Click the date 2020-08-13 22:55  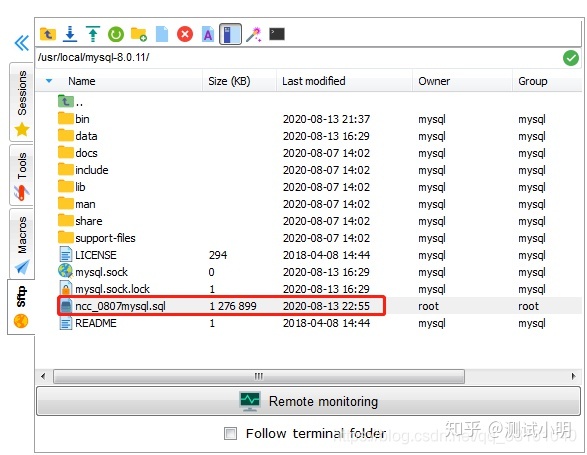pos(326,306)
